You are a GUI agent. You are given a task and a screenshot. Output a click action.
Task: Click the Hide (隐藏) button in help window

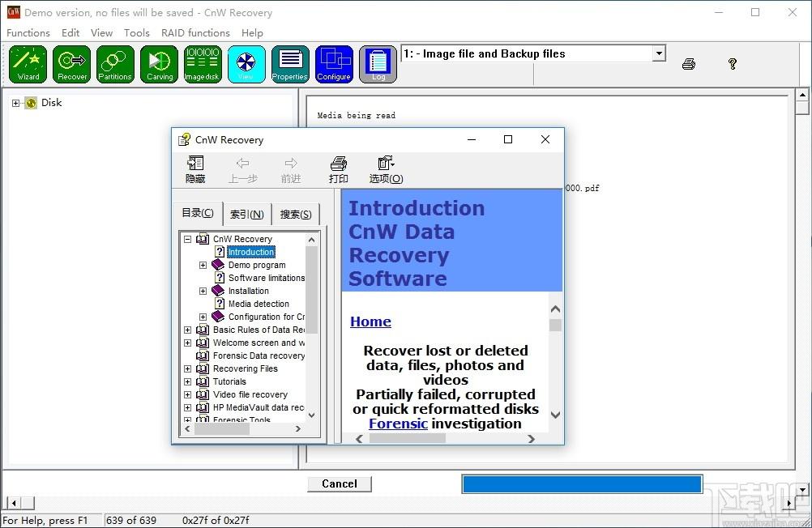[195, 170]
